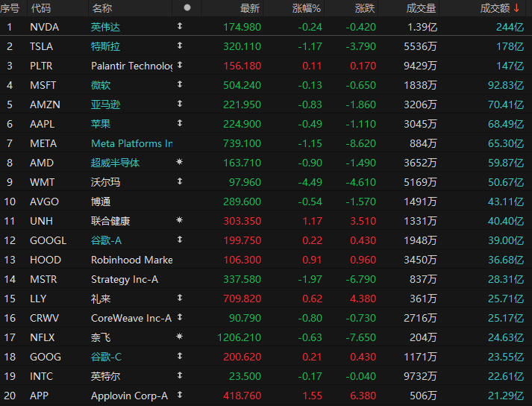
Task: Click the up-down marker icon in MSFT row
Action: click(x=180, y=84)
